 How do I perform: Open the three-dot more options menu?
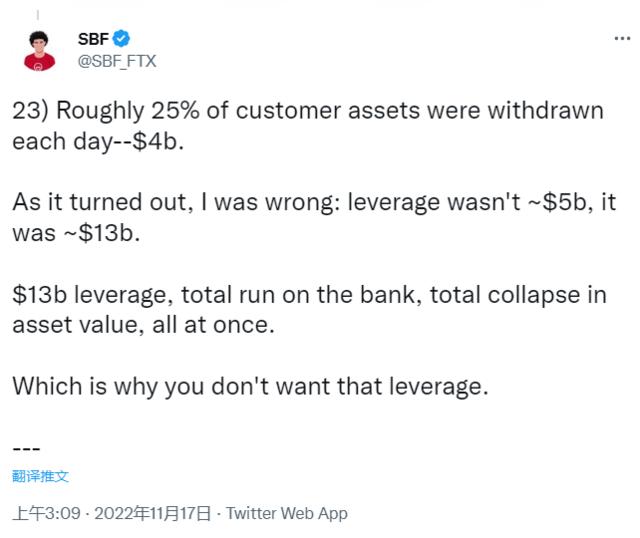click(621, 39)
